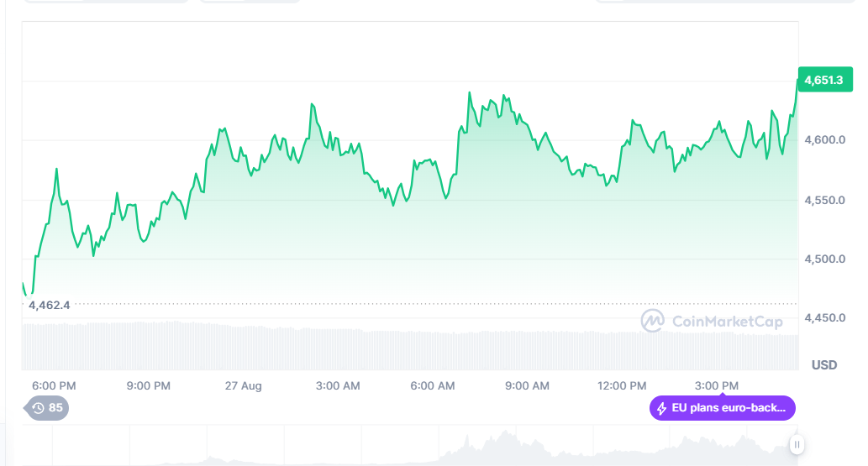Click the 9:00 PM time label
The height and width of the screenshot is (466, 868).
[x=148, y=385]
